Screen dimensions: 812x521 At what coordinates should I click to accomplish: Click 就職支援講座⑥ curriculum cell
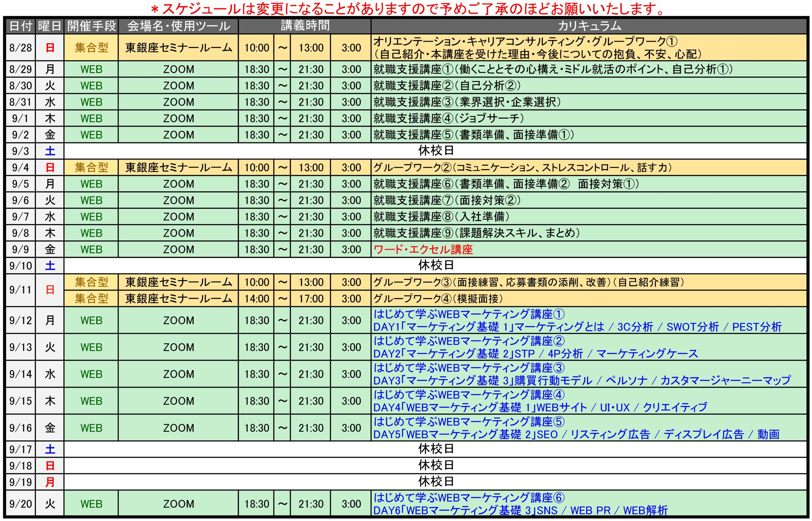[589, 184]
